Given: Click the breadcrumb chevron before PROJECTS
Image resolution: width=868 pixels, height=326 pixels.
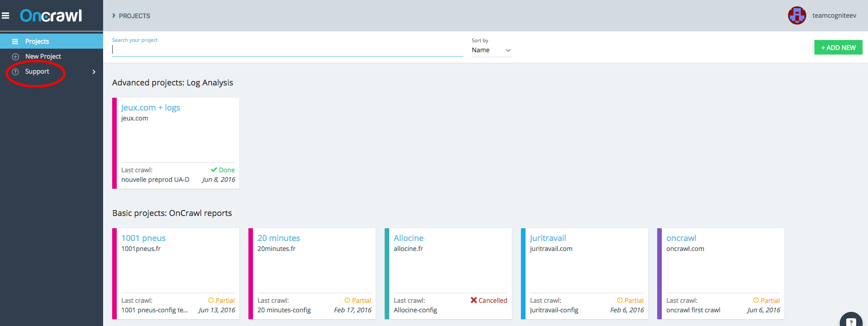Looking at the screenshot, I should point(114,15).
